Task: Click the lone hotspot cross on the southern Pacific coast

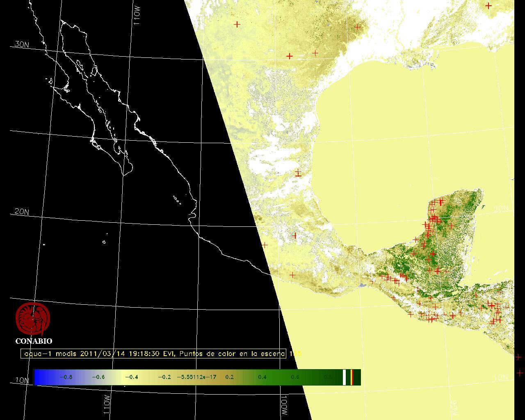Action: pyautogui.click(x=292, y=275)
